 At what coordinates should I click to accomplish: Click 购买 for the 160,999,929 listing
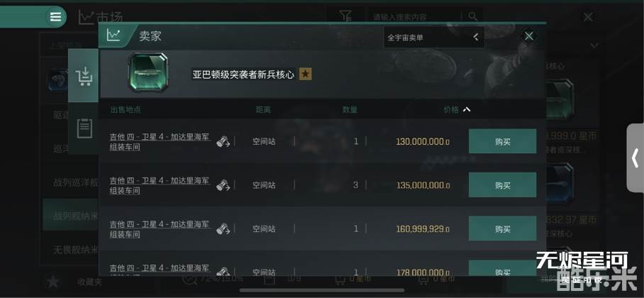click(x=502, y=228)
